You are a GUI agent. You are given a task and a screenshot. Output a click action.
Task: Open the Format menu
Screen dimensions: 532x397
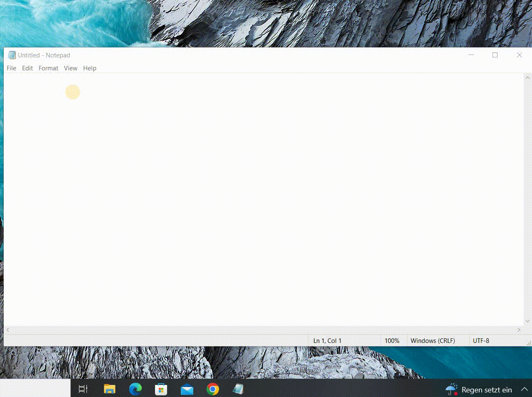pyautogui.click(x=48, y=68)
